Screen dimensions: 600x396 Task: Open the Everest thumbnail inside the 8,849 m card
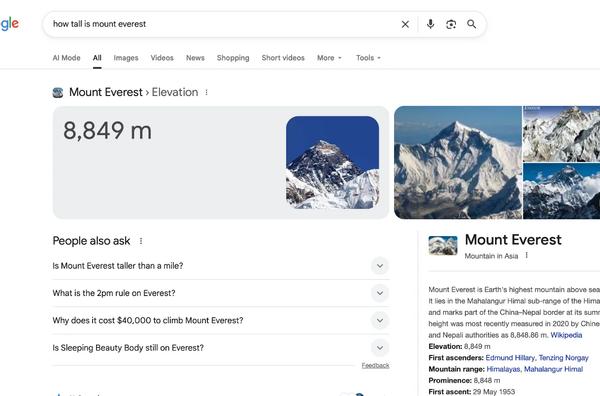pyautogui.click(x=333, y=163)
